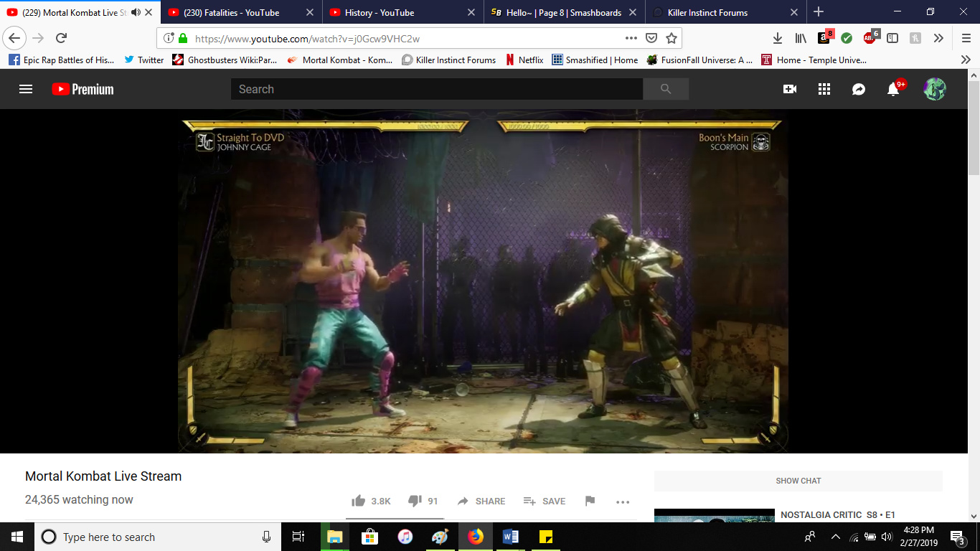Open Firefox Library icon
Viewport: 980px width, 551px height.
(801, 38)
